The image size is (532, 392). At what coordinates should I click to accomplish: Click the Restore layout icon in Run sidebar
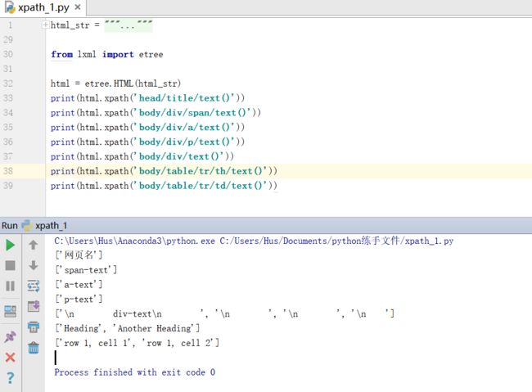[10, 311]
